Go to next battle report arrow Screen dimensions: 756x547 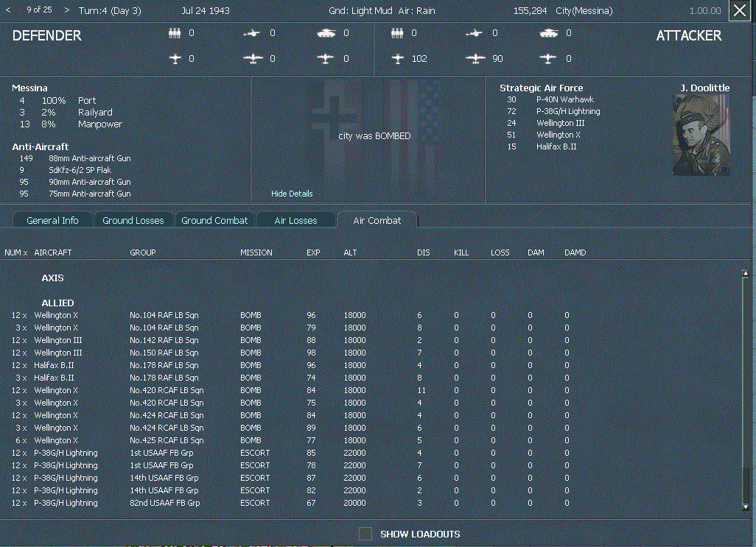66,10
